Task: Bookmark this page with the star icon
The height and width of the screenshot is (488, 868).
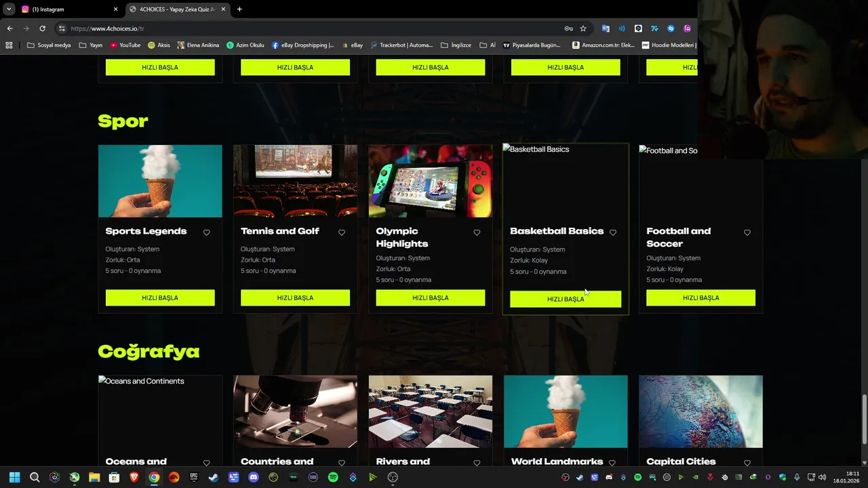Action: tap(583, 28)
